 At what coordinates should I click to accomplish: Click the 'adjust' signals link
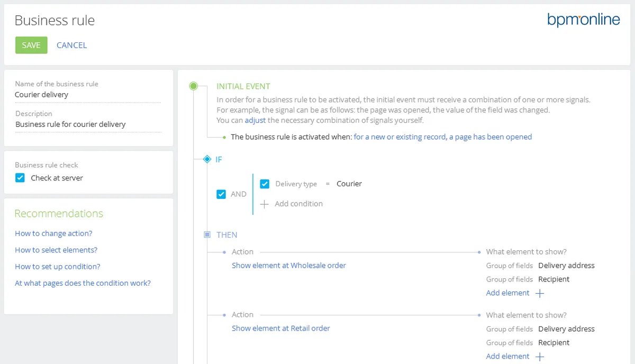(x=255, y=120)
